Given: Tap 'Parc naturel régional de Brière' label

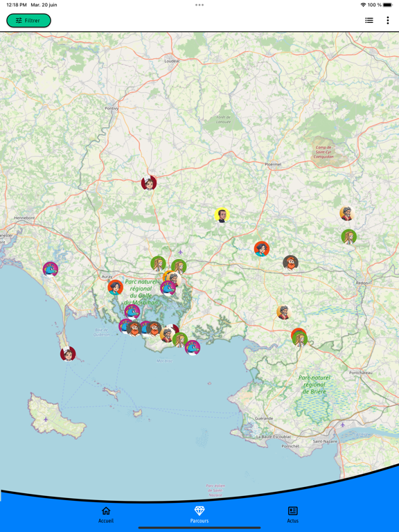Looking at the screenshot, I should pyautogui.click(x=314, y=384).
